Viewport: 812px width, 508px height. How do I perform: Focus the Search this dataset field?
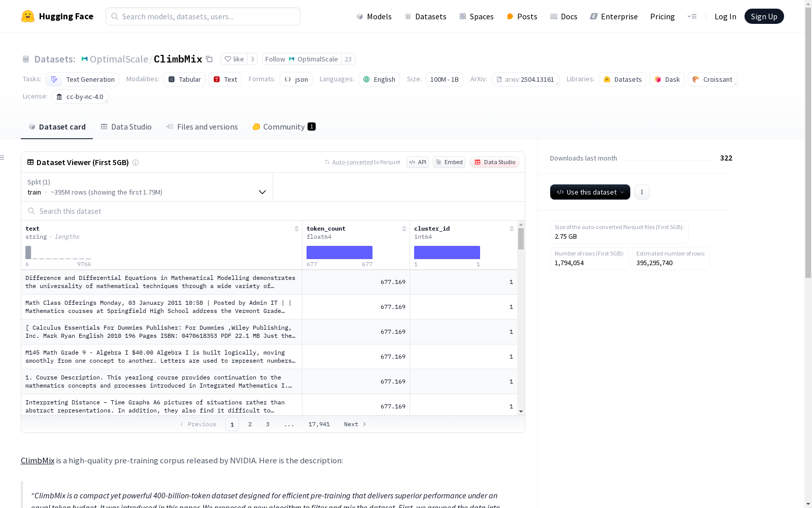click(273, 211)
